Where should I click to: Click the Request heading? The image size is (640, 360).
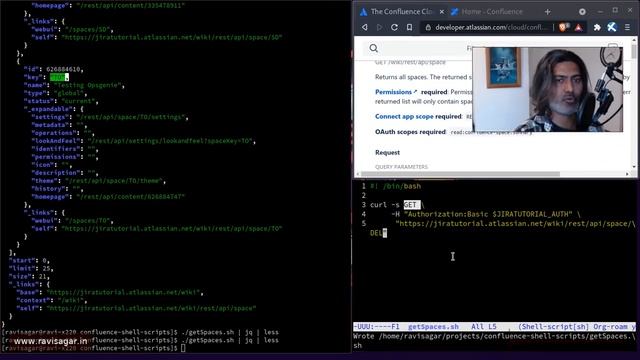(387, 153)
